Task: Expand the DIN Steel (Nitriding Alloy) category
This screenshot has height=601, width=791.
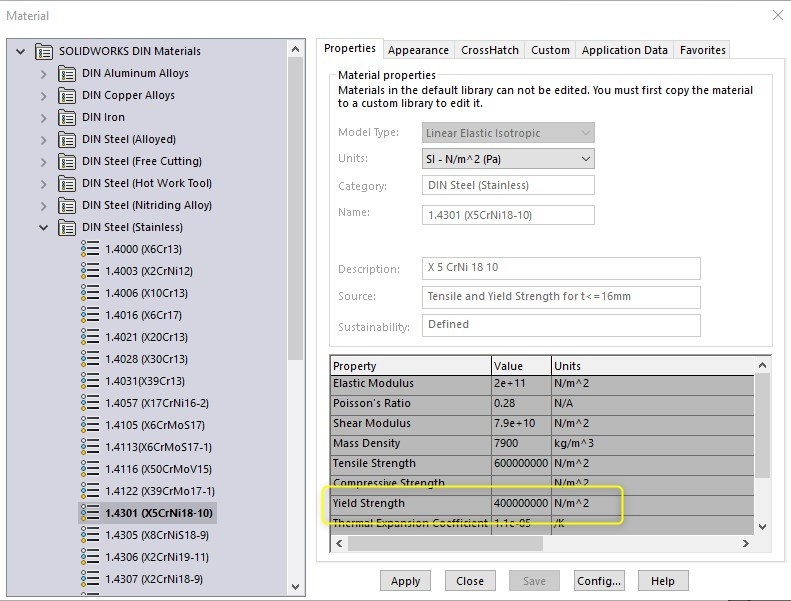Action: 43,206
